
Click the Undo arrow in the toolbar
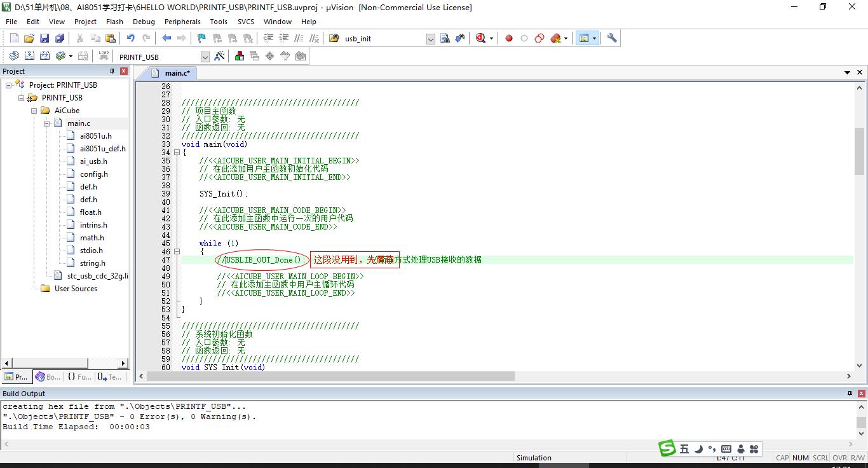point(130,38)
